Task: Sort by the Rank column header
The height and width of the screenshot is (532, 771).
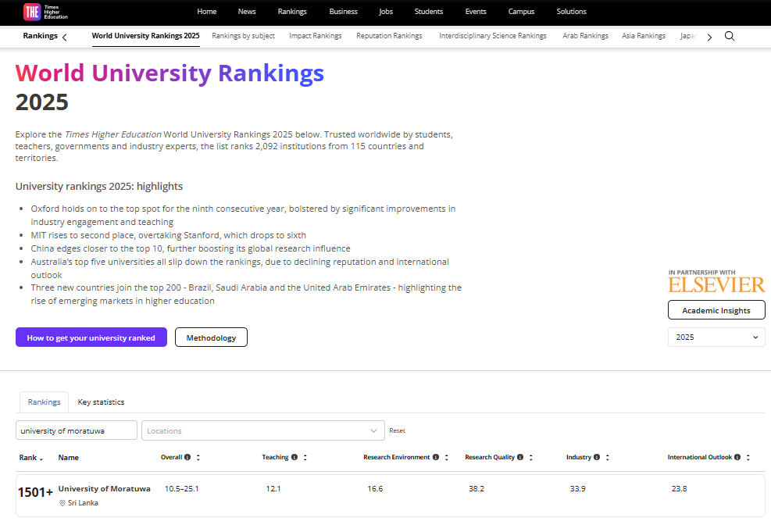Action: [31, 458]
